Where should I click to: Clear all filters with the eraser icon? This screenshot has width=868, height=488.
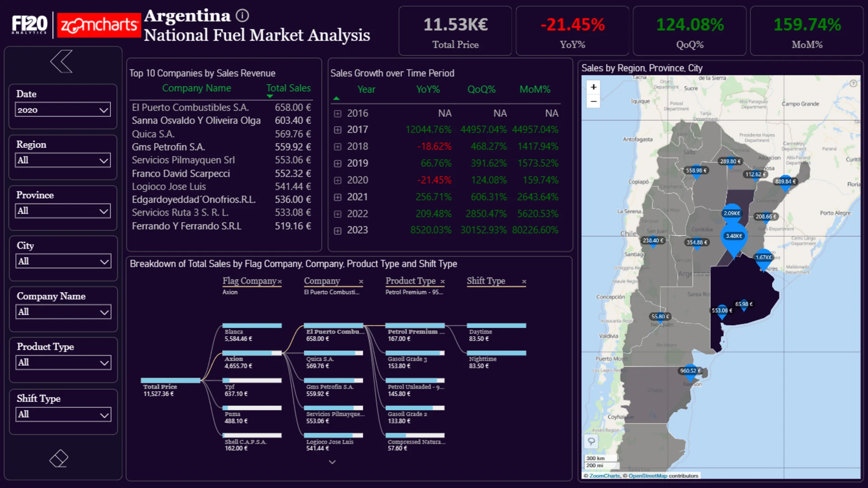pyautogui.click(x=59, y=459)
